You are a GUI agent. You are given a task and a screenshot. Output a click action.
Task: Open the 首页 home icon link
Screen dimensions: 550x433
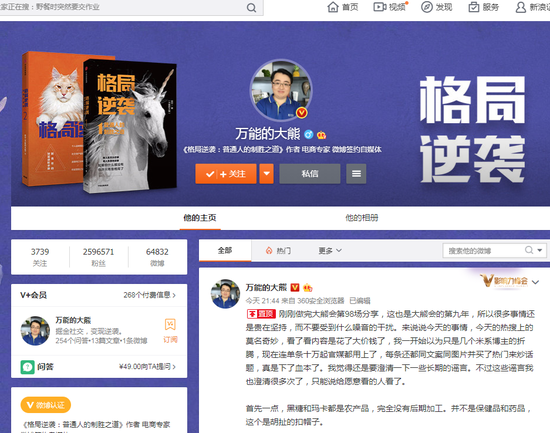(343, 7)
